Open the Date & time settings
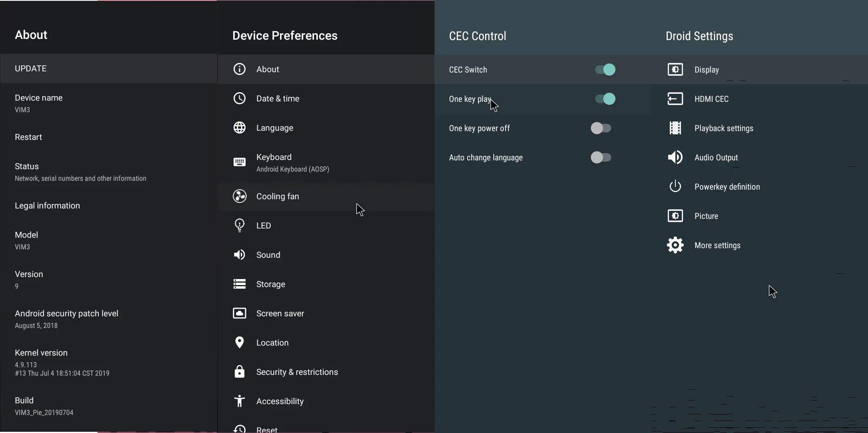This screenshot has width=868, height=433. tap(278, 99)
